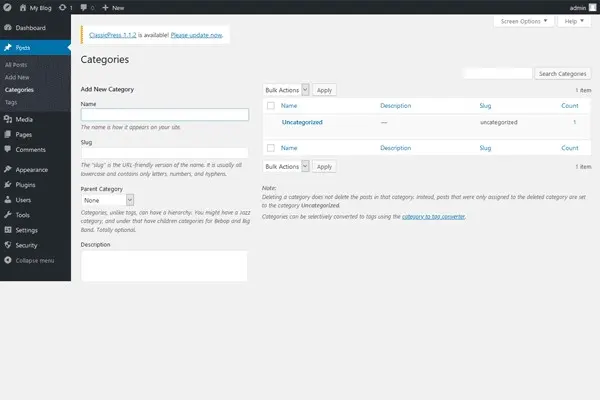This screenshot has height=400, width=600.
Task: Open Comments via its sidebar icon
Action: click(x=8, y=149)
